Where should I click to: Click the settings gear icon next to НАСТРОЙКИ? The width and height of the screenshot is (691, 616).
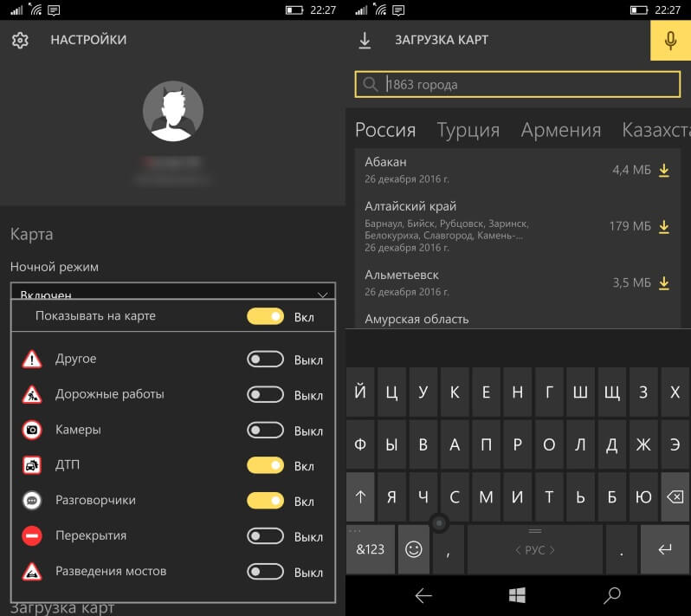[20, 40]
